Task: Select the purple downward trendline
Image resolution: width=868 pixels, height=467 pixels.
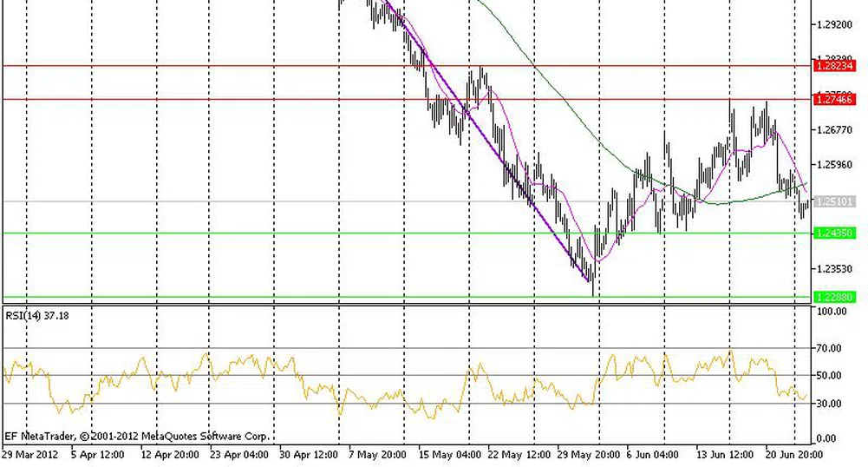Action: tap(486, 139)
